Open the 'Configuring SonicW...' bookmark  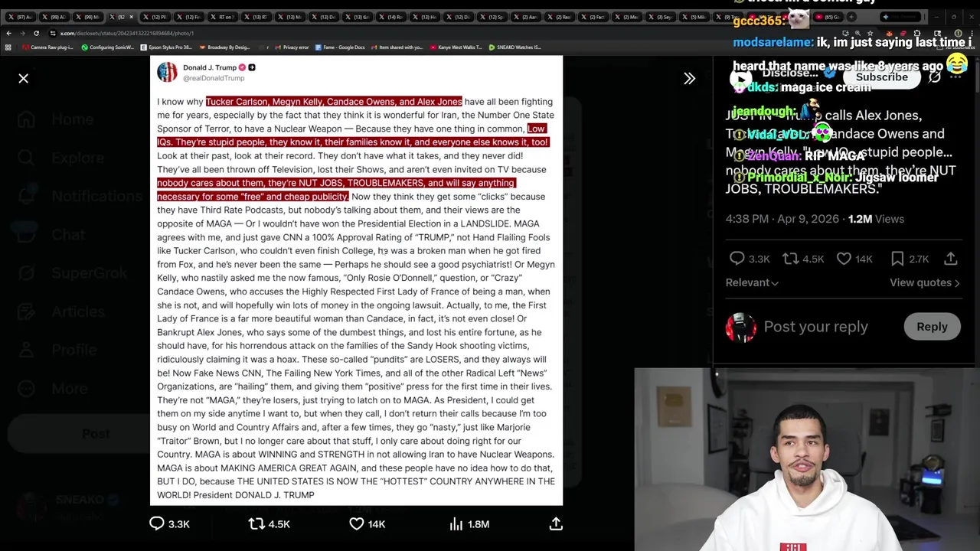(107, 47)
